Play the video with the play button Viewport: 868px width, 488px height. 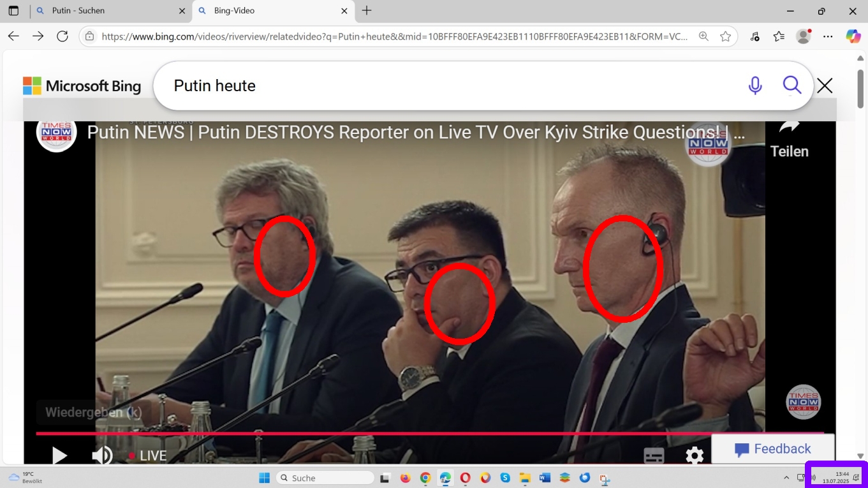click(x=59, y=455)
